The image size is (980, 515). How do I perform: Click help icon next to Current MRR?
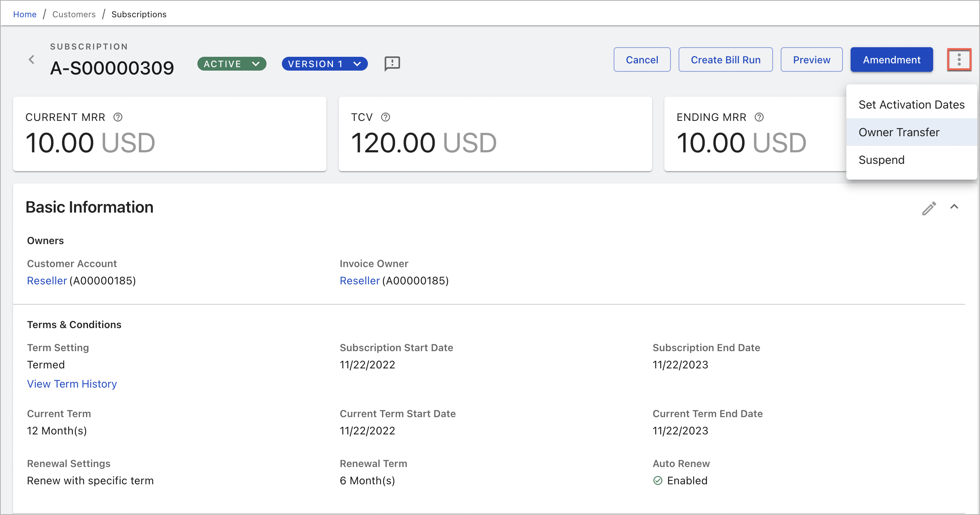click(x=118, y=117)
